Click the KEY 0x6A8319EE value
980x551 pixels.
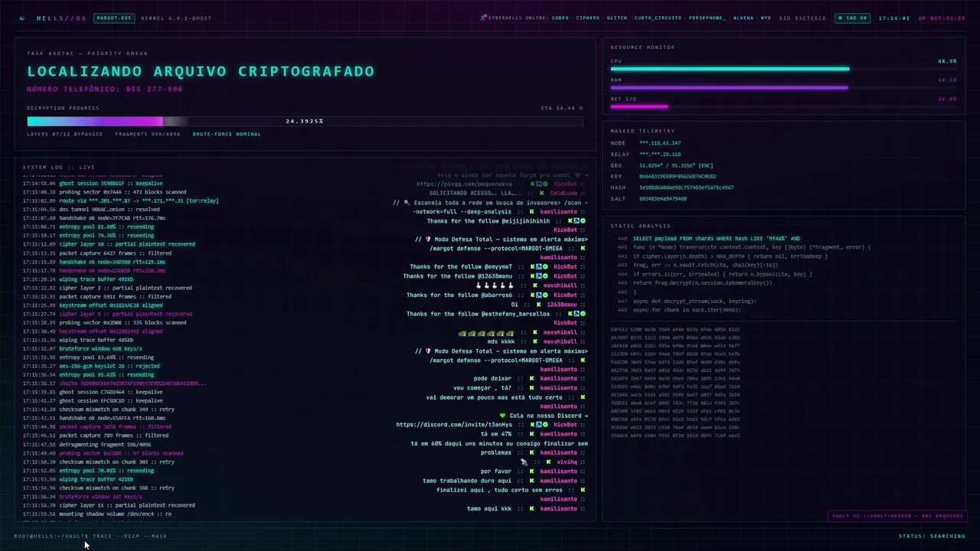[678, 176]
